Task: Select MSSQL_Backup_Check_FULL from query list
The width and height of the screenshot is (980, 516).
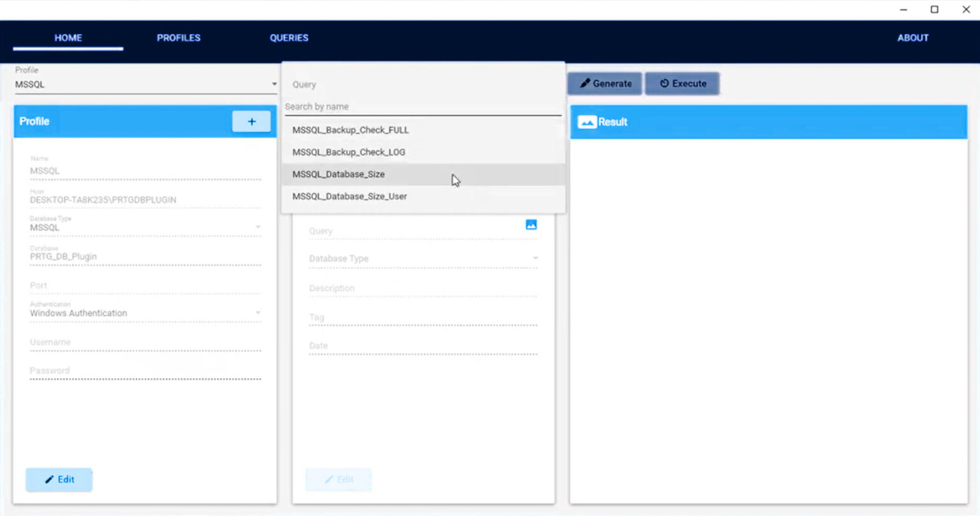Action: (x=350, y=130)
